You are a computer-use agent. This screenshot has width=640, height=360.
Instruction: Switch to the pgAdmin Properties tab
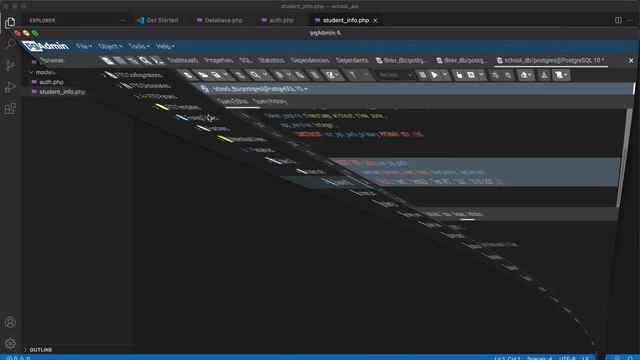218,60
